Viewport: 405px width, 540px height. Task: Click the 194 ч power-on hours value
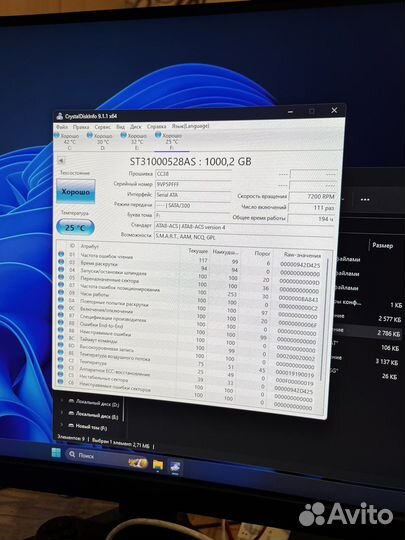(311, 219)
